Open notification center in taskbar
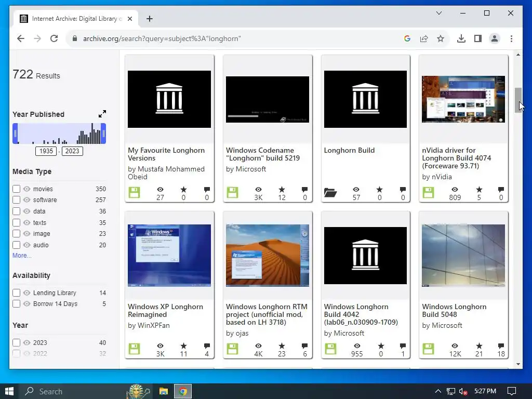Image resolution: width=532 pixels, height=399 pixels. point(512,391)
